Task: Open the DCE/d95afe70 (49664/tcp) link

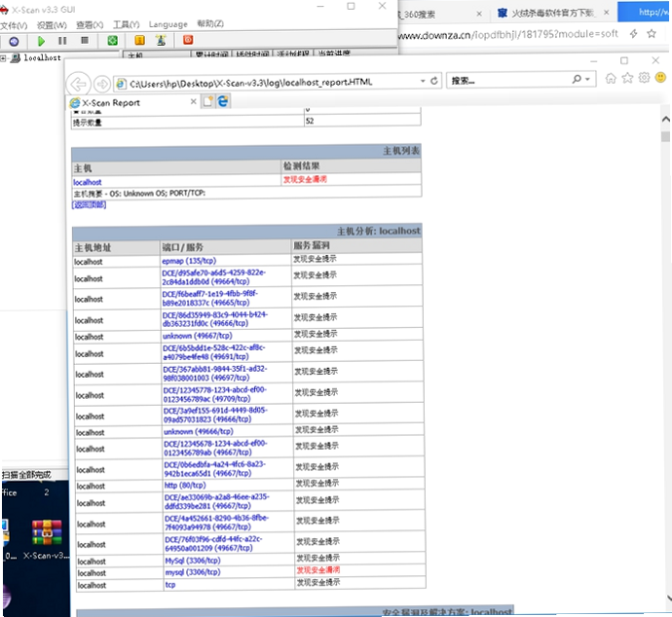Action: pos(214,276)
